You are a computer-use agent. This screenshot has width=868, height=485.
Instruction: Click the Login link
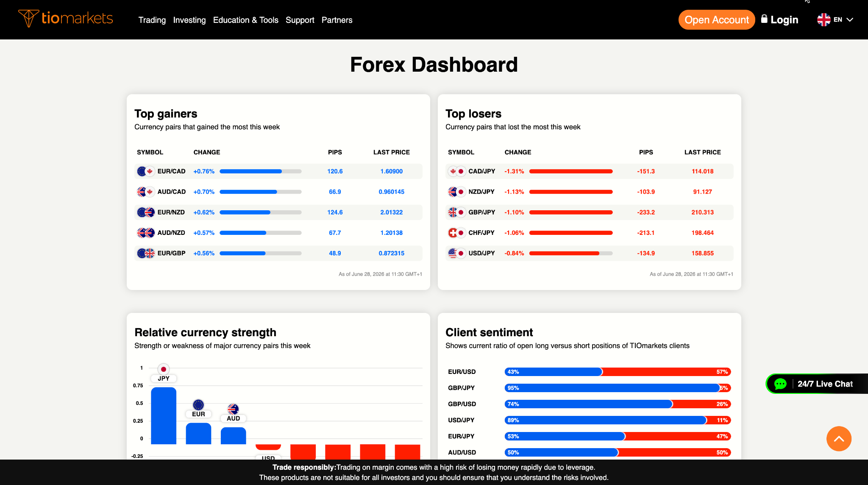point(784,20)
